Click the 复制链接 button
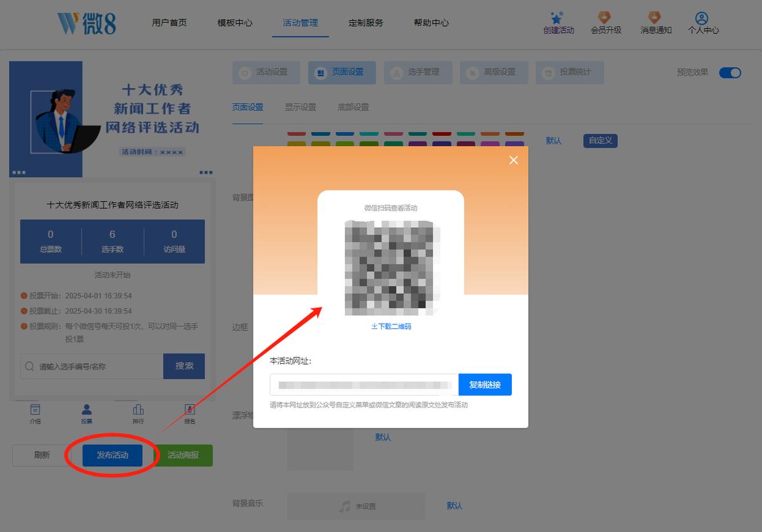 click(485, 385)
